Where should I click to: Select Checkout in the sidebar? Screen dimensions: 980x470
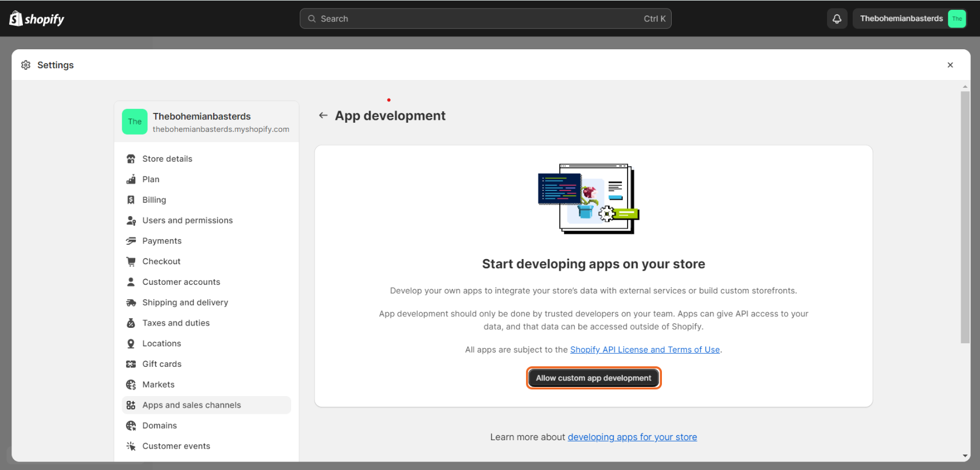click(206, 261)
